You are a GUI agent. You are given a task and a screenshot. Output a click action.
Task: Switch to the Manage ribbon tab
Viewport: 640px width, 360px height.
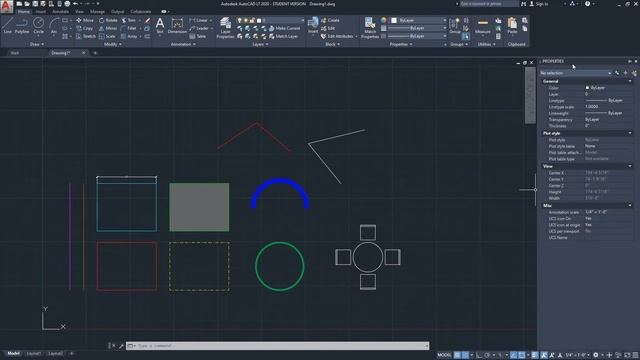97,11
